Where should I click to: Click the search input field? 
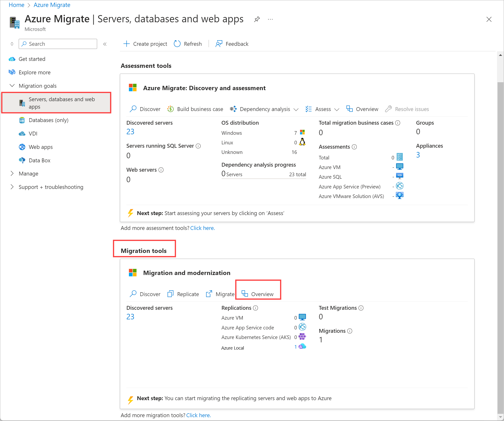58,44
